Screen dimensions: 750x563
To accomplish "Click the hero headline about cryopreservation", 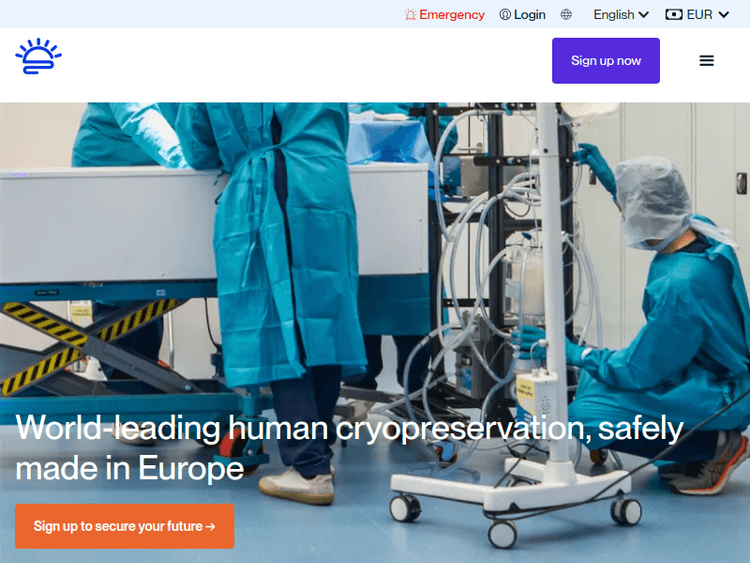I will [x=350, y=448].
